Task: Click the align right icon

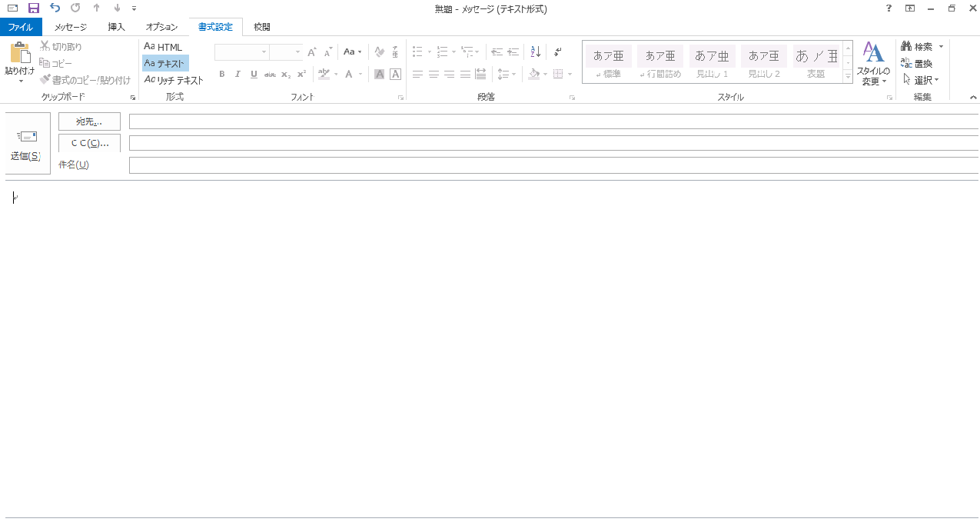Action: (450, 75)
